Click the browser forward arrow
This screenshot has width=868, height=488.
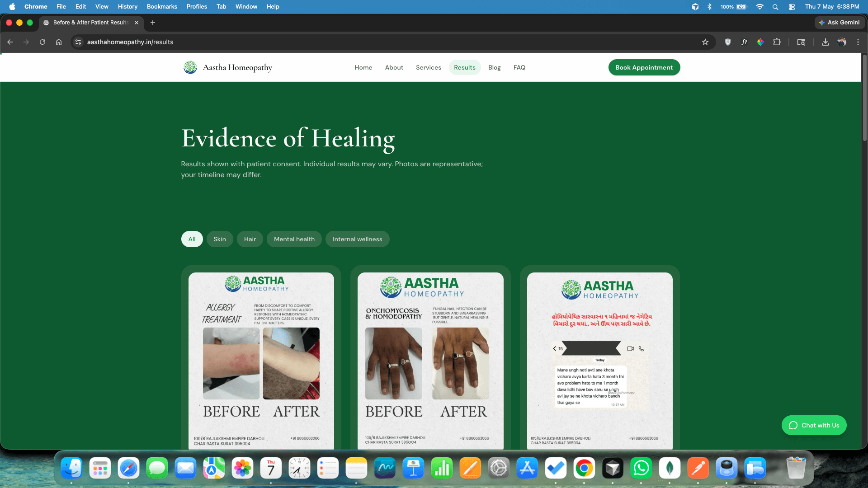click(26, 42)
